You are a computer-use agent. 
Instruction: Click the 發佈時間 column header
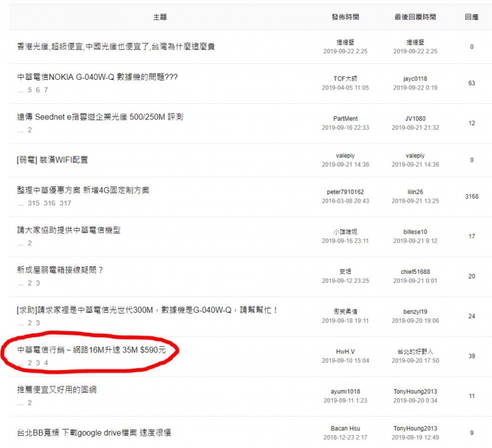coord(346,17)
